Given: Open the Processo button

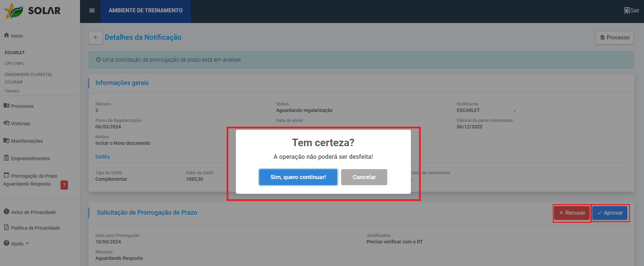Looking at the screenshot, I should coord(615,38).
